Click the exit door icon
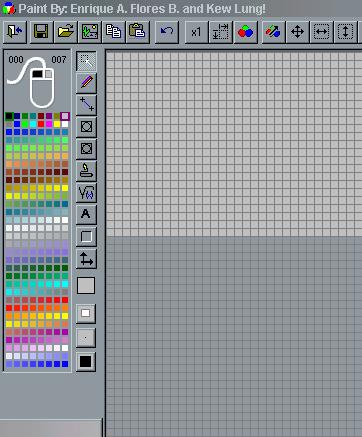The image size is (362, 437). (x=15, y=32)
